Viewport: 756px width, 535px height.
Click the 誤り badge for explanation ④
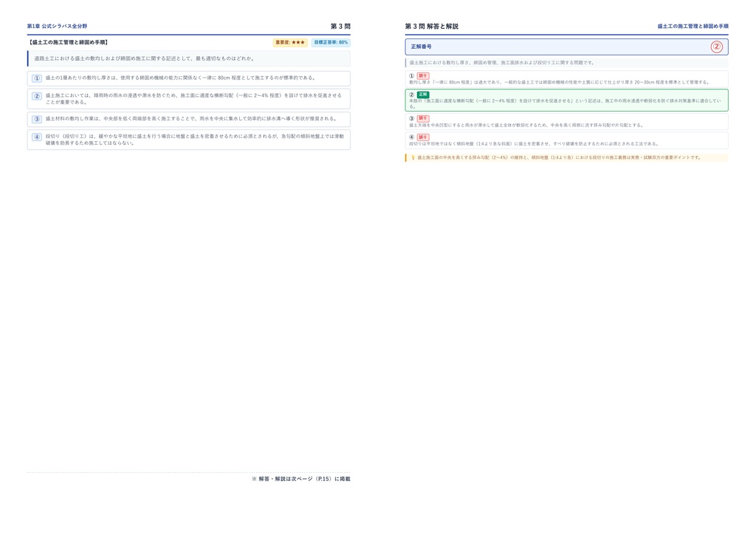[x=423, y=137]
